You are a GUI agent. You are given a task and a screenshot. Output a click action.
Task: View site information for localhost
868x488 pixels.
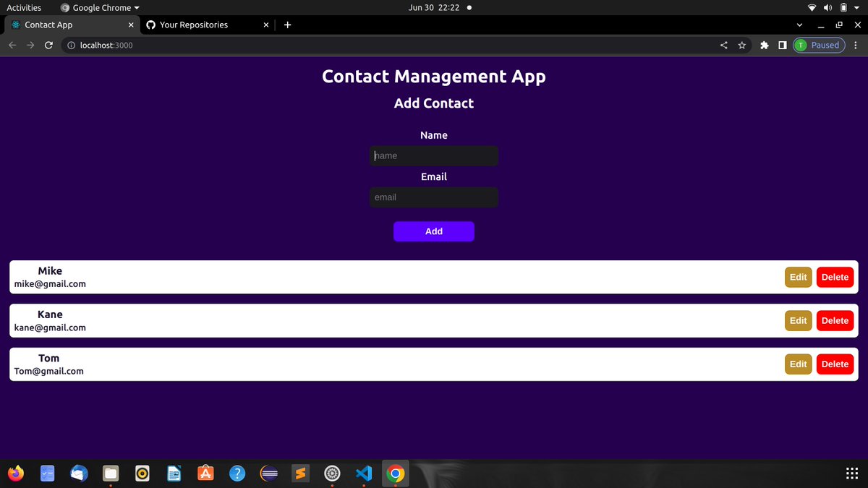click(x=71, y=45)
